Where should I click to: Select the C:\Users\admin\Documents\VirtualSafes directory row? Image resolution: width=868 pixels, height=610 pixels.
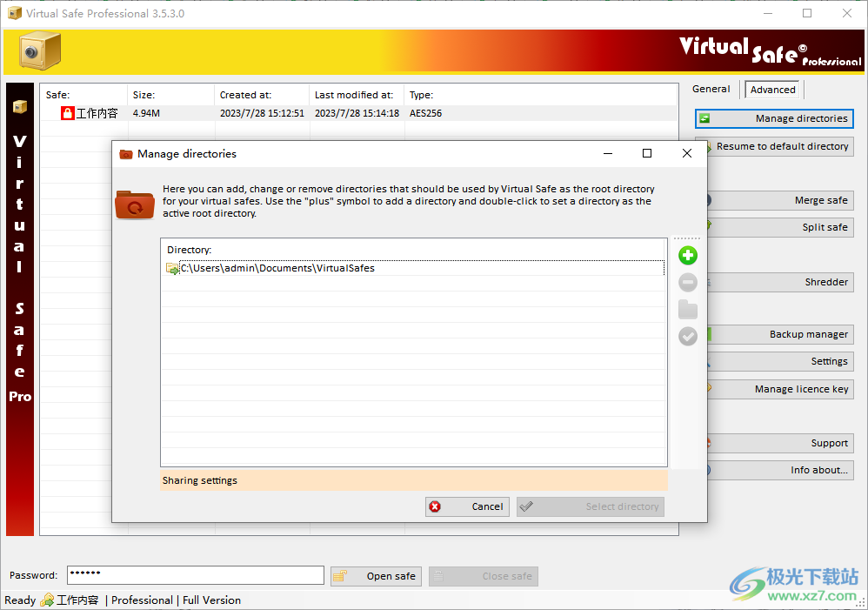(414, 268)
